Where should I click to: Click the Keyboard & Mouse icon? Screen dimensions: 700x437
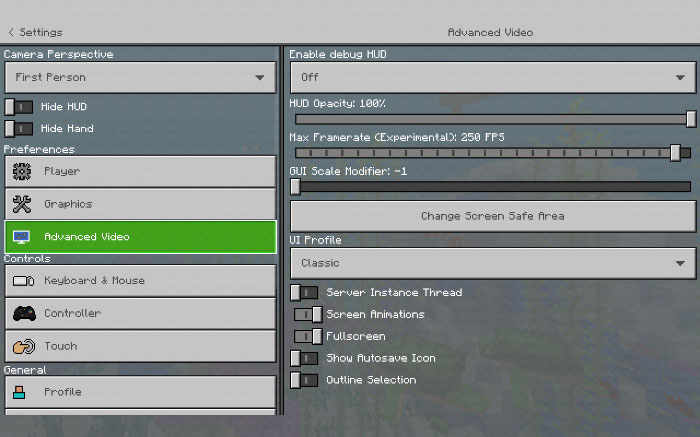[23, 281]
